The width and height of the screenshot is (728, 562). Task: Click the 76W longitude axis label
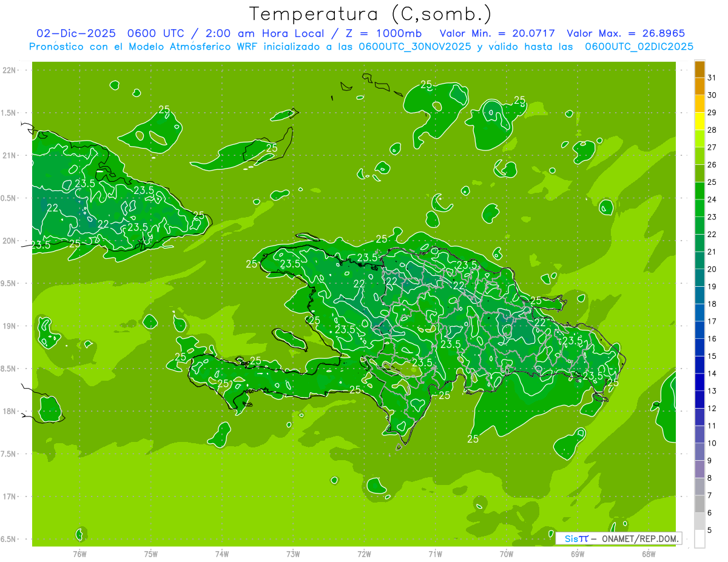coord(79,554)
